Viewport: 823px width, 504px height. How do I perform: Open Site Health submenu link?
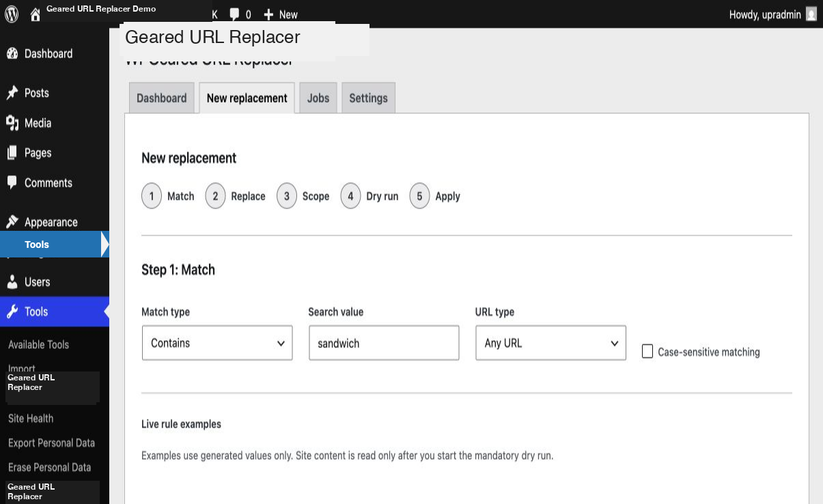[x=31, y=419]
